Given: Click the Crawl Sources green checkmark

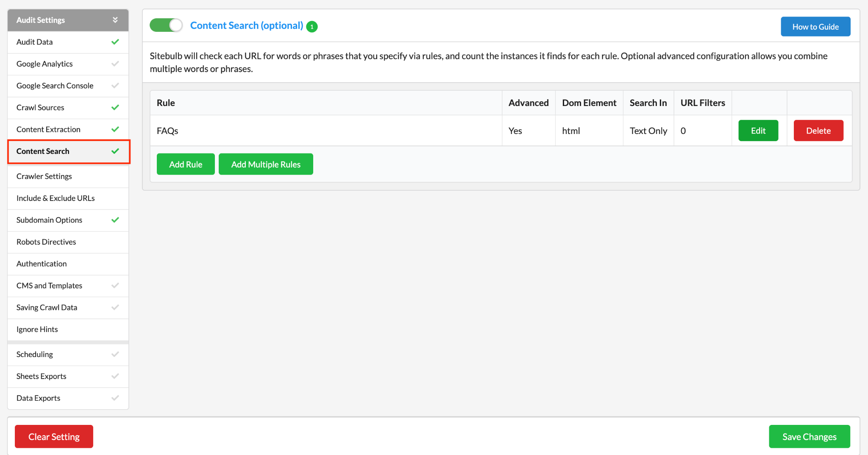Looking at the screenshot, I should coord(115,108).
